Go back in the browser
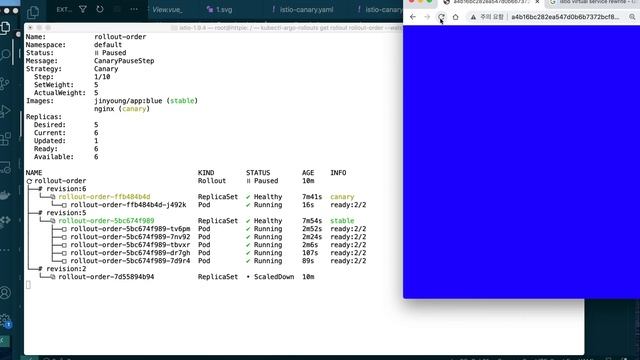Image resolution: width=640 pixels, height=360 pixels. tap(413, 17)
